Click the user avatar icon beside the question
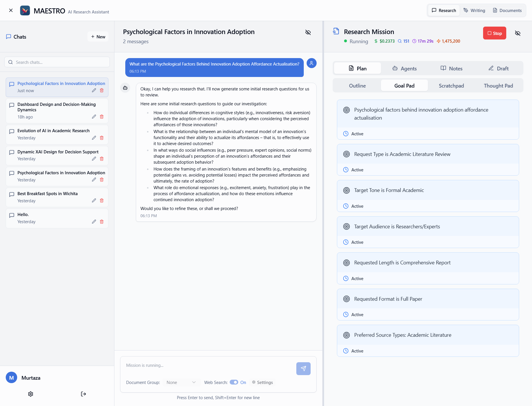The image size is (532, 406). pos(311,63)
